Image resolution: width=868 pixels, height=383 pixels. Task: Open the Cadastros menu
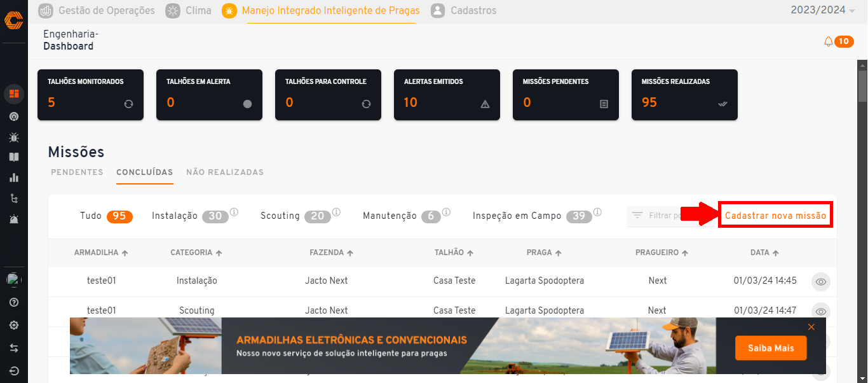coord(463,10)
